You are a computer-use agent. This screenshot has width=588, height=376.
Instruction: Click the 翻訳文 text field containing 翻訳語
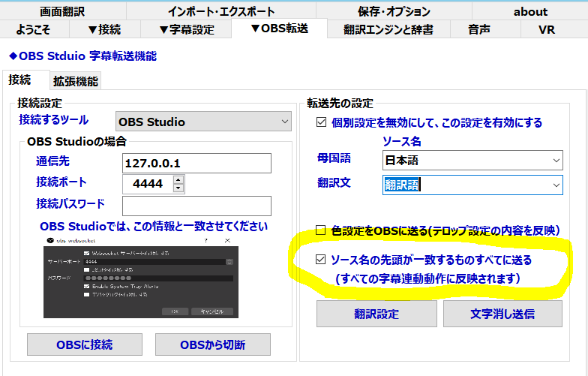[x=466, y=185]
